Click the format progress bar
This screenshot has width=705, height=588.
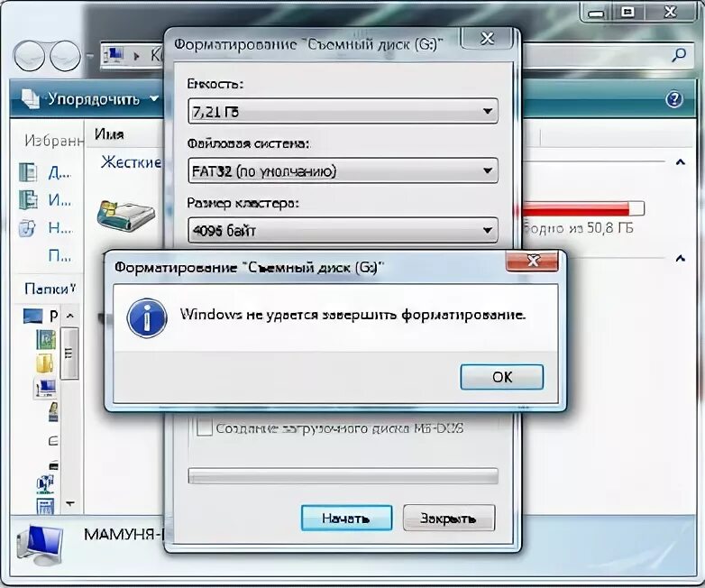[x=343, y=476]
